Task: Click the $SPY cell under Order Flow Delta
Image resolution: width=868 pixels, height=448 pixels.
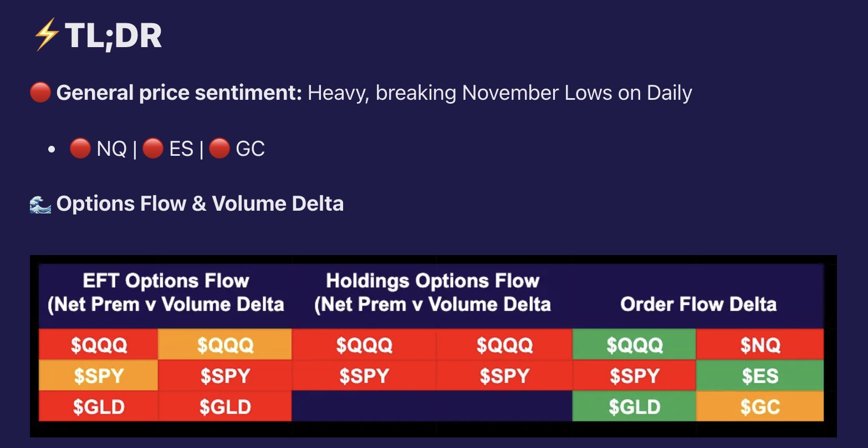Action: [x=634, y=376]
